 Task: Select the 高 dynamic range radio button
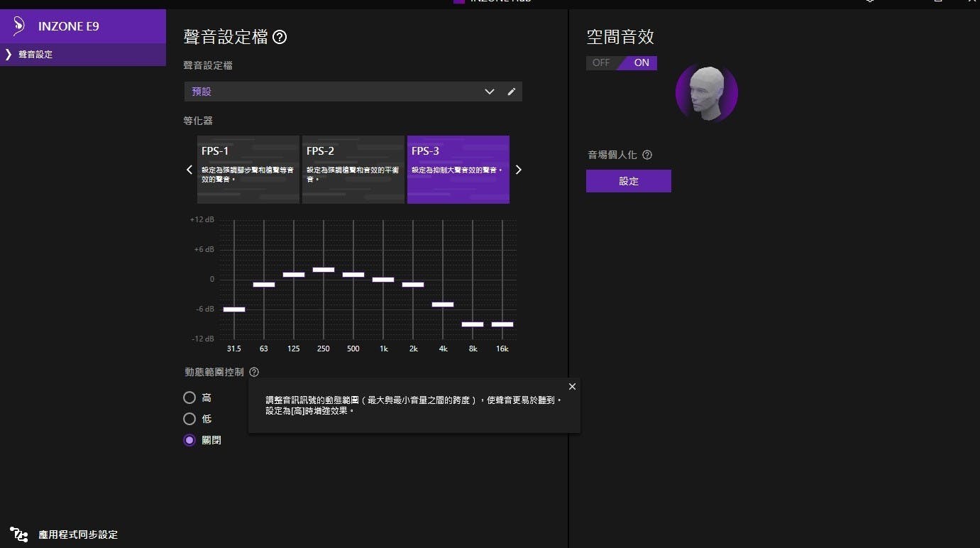pyautogui.click(x=189, y=398)
